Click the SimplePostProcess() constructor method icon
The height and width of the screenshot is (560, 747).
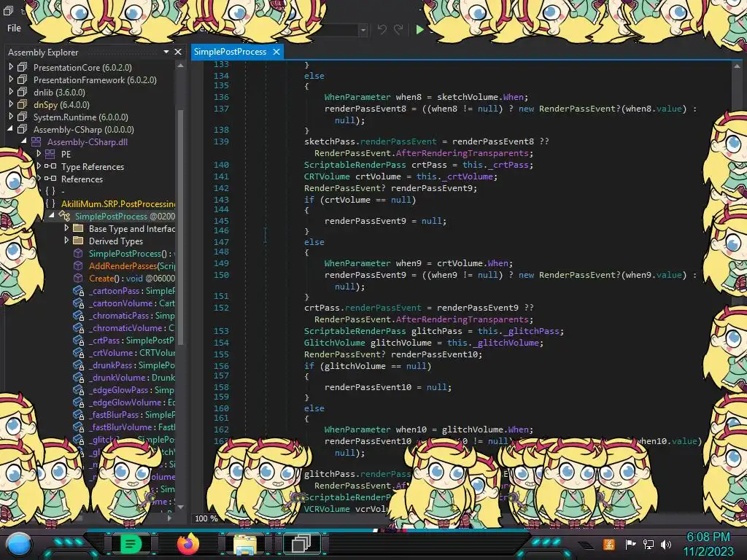[x=78, y=253]
